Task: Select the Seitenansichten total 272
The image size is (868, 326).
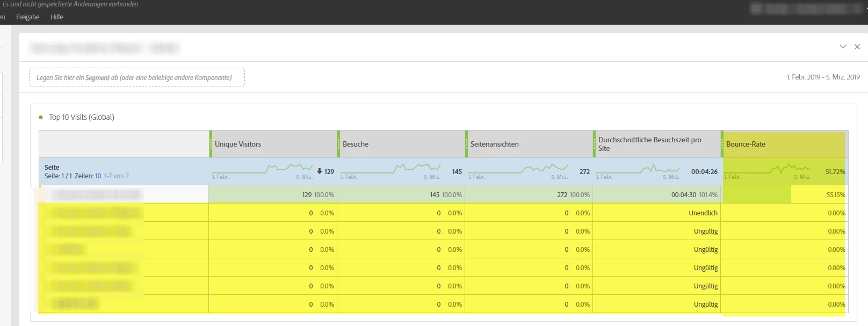Action: pyautogui.click(x=584, y=172)
